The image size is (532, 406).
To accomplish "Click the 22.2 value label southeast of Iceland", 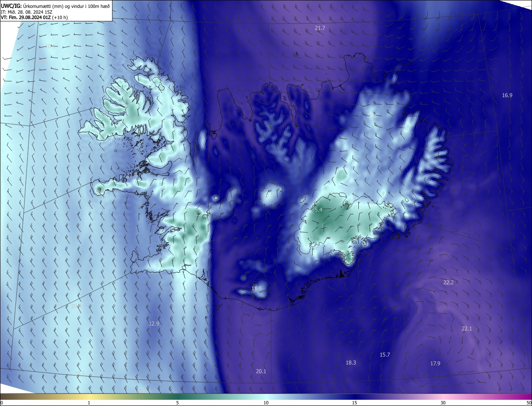I will (x=448, y=282).
